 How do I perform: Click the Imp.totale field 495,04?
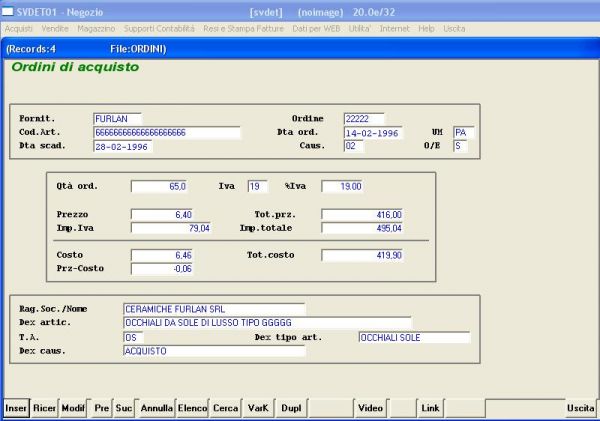362,228
